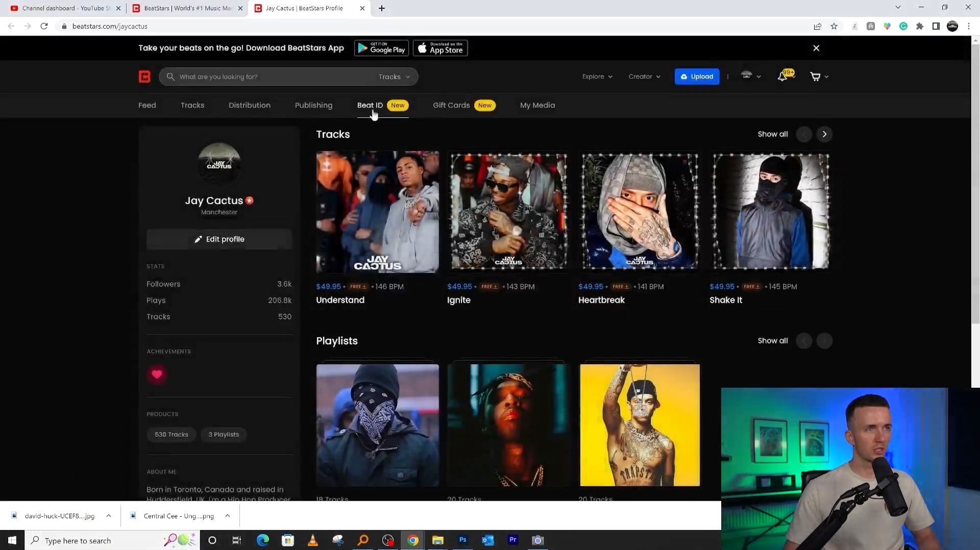The height and width of the screenshot is (550, 980).
Task: Go to next tracks carousel page
Action: [x=824, y=134]
